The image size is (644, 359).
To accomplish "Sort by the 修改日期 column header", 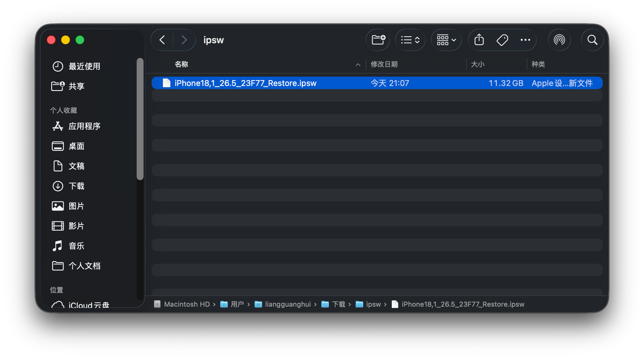I will click(384, 64).
